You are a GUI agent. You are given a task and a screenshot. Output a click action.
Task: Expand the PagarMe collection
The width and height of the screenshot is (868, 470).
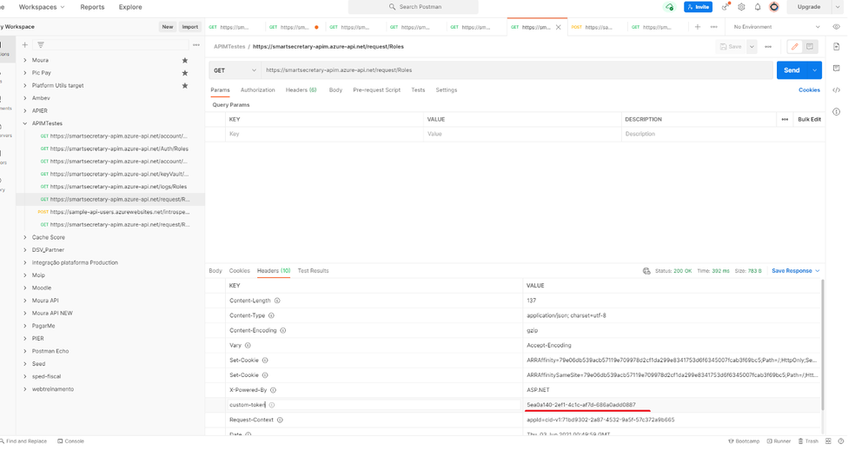(x=25, y=326)
